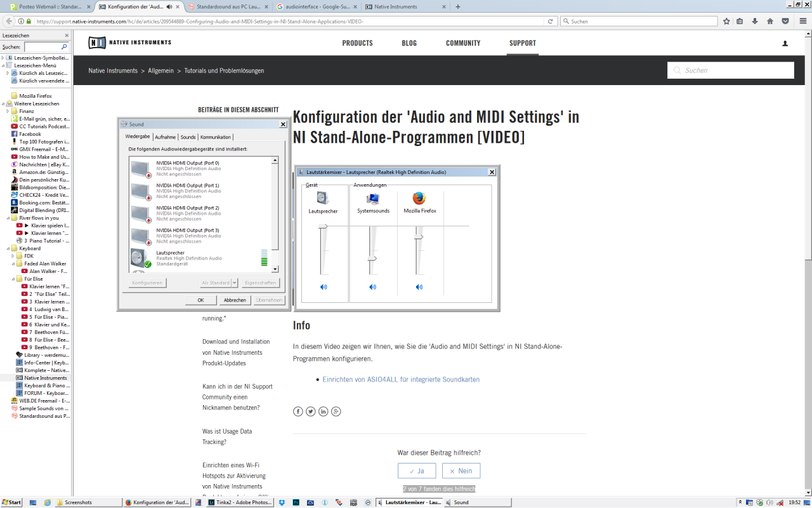The width and height of the screenshot is (812, 508).
Task: Click Abbrechen in the Sound dialog
Action: click(x=235, y=300)
